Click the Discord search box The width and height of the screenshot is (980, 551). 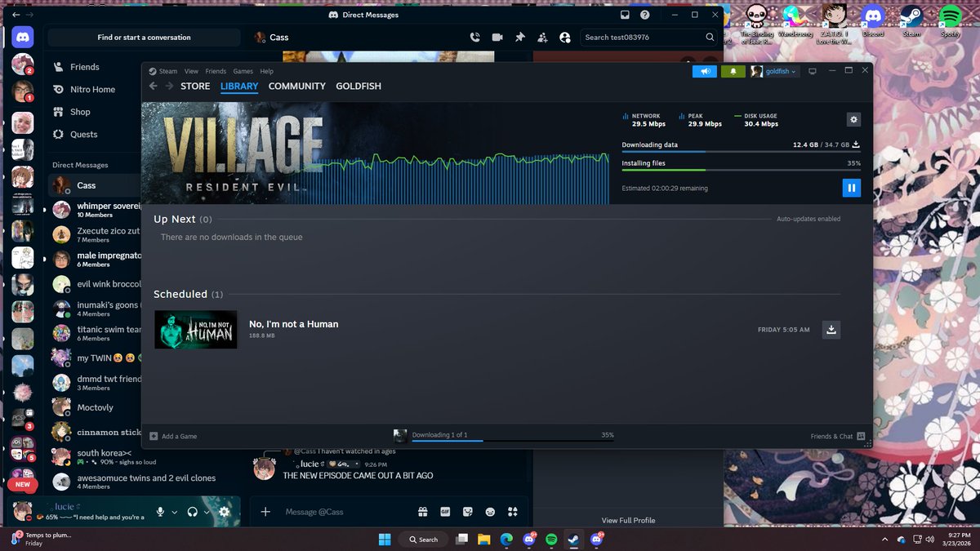pos(649,38)
